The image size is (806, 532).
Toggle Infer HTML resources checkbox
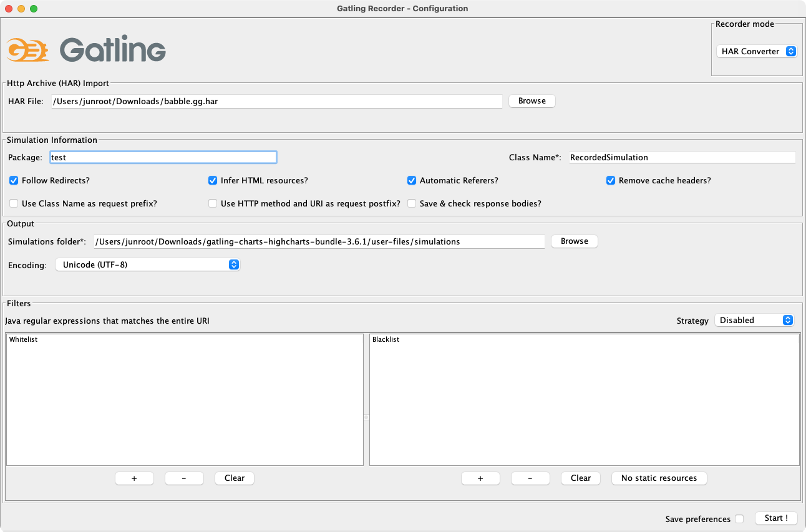(213, 181)
